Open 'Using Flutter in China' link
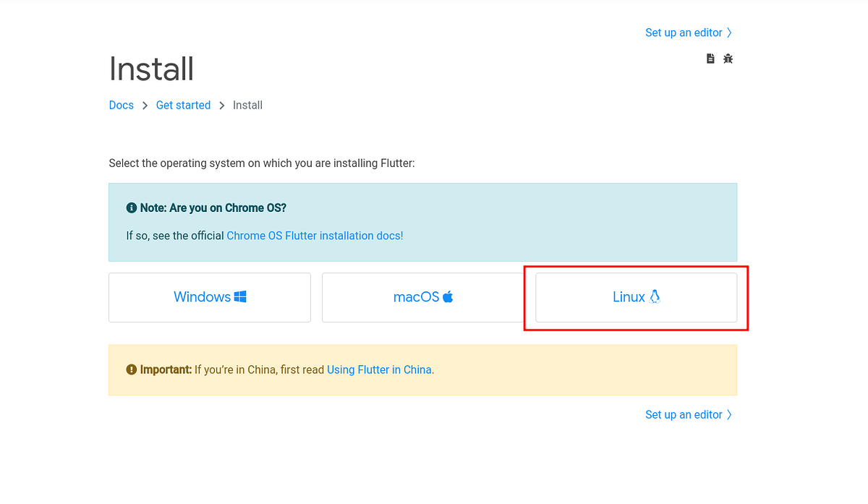868x504 pixels. point(379,370)
